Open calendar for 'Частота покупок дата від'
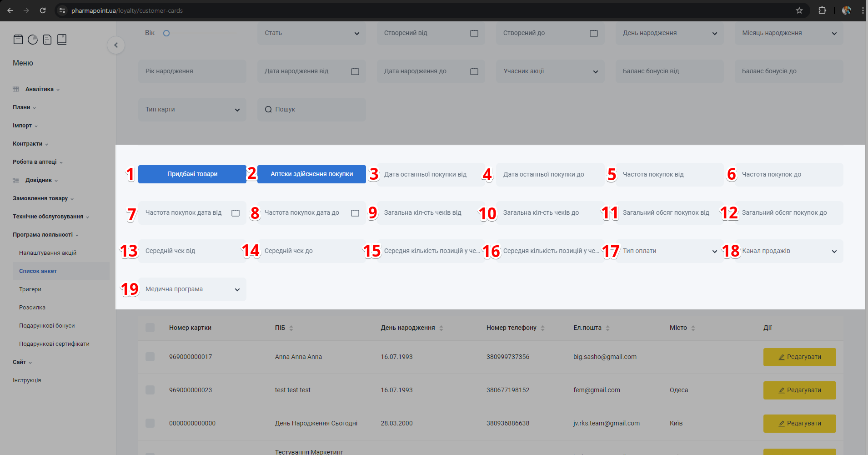This screenshot has height=455, width=868. pos(235,213)
